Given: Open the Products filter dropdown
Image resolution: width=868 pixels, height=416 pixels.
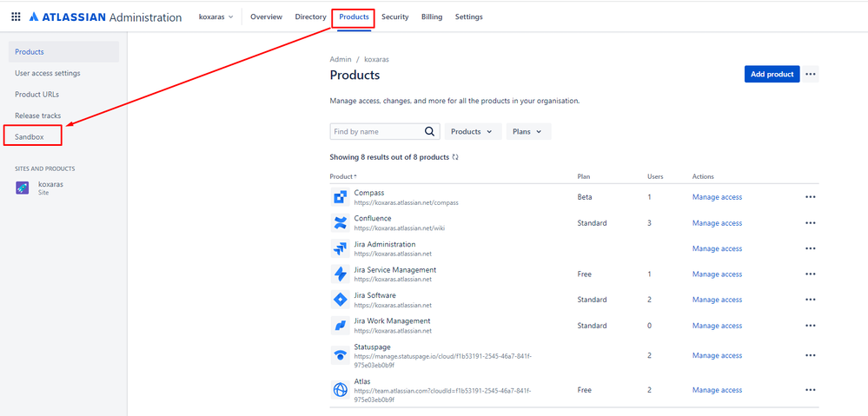Looking at the screenshot, I should [x=473, y=132].
